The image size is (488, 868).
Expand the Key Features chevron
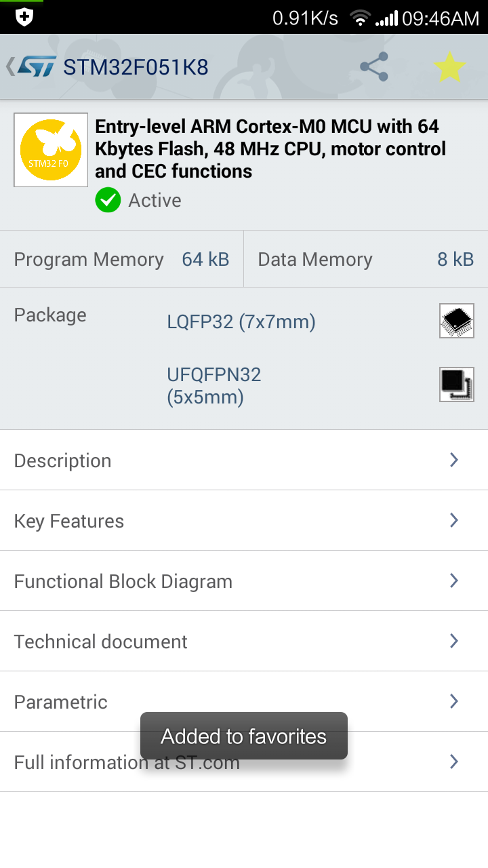[454, 520]
